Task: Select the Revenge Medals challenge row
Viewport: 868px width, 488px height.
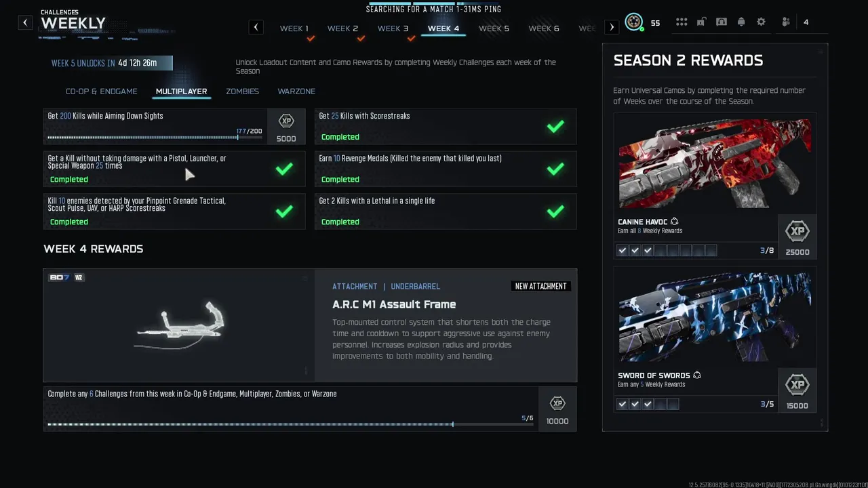Action: point(446,169)
